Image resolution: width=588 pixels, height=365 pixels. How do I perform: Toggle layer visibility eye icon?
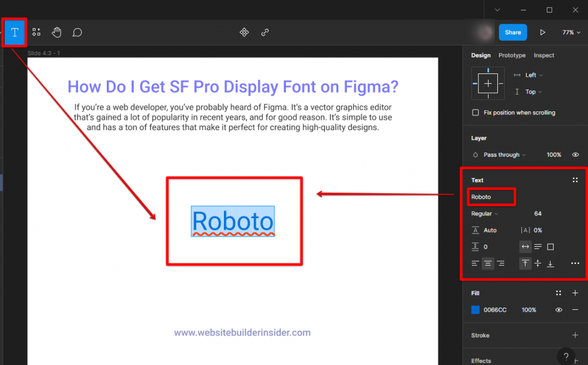[x=575, y=154]
